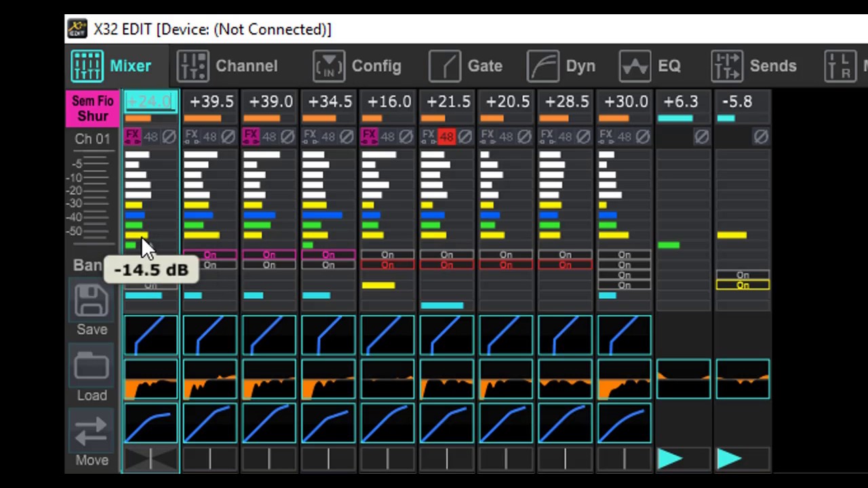Screen dimensions: 868x488
Task: Open the compressor curve thumbnail on the +20.5 channel
Action: pos(506,423)
